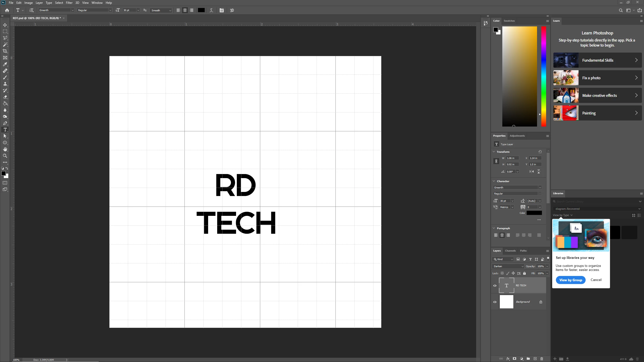Select the Crop tool
The height and width of the screenshot is (362, 644).
[x=5, y=51]
